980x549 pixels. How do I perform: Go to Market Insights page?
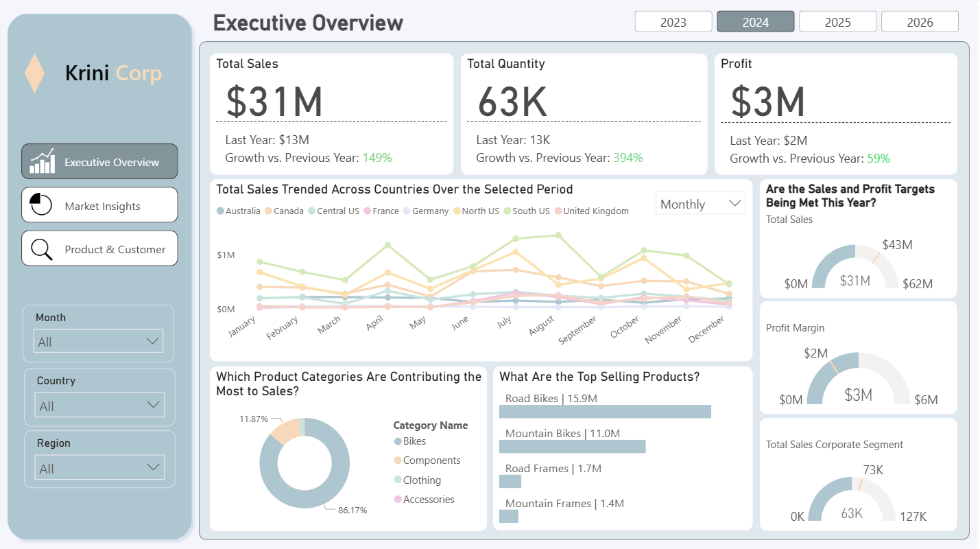(99, 205)
